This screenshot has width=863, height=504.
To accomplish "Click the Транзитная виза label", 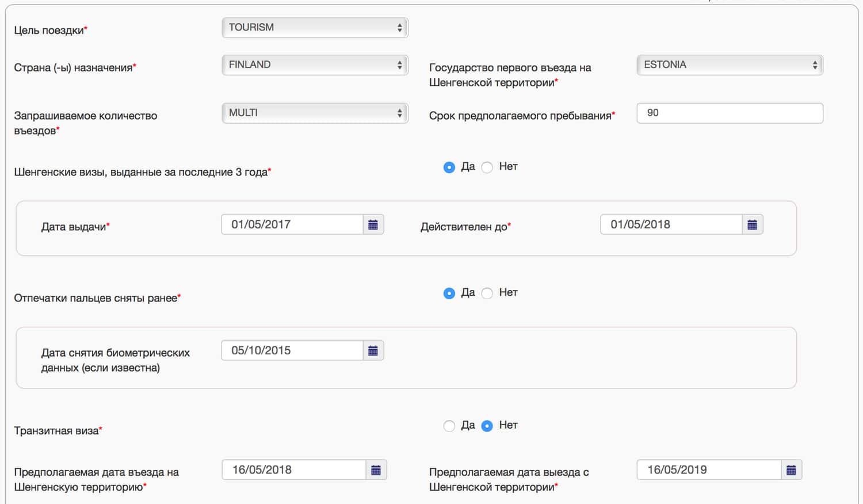I will [58, 430].
